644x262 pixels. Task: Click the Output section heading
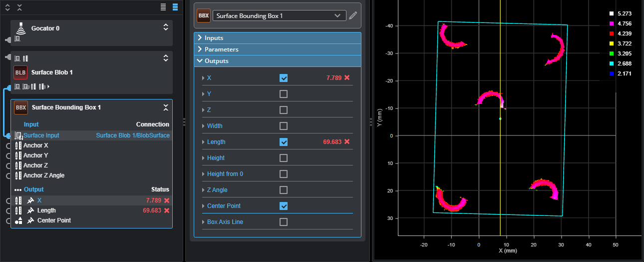[34, 189]
